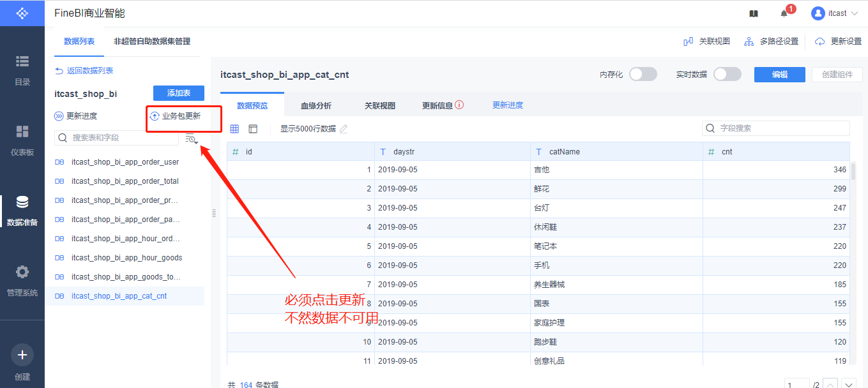
Task: Click the page number input box
Action: tap(796, 385)
